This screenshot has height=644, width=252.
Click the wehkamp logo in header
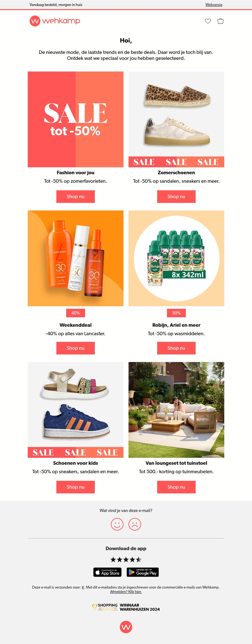pos(55,21)
